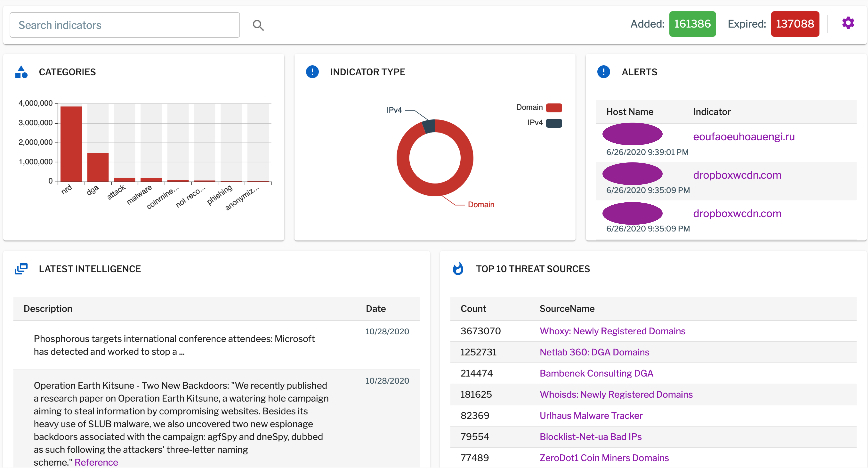Click the Search indicators input field
Viewport: 868px width, 468px height.
pos(125,25)
